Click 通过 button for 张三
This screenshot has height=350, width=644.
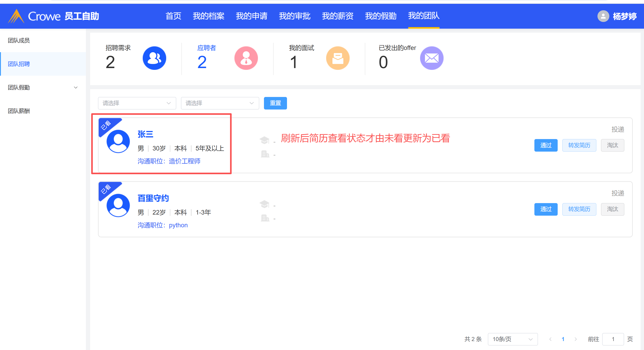tap(546, 145)
